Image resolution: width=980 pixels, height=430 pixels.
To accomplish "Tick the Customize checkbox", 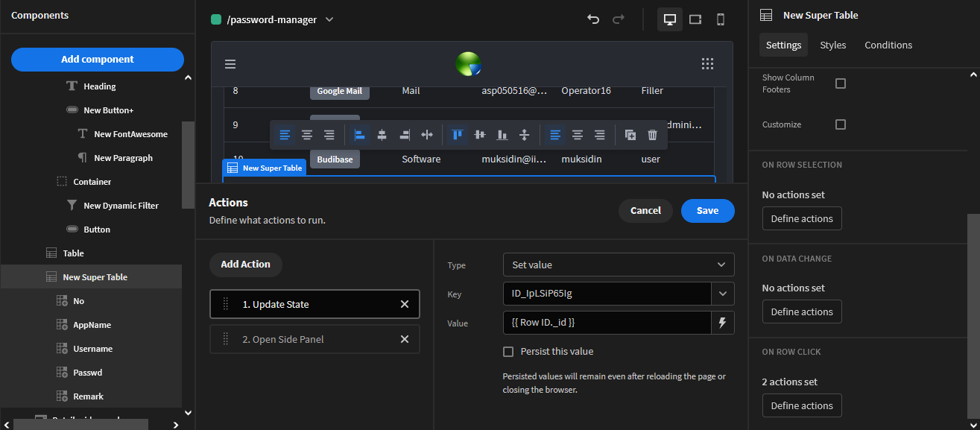I will coord(841,124).
